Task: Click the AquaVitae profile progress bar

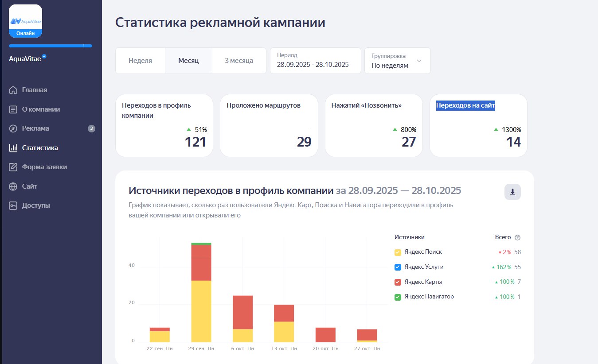Action: [50, 46]
